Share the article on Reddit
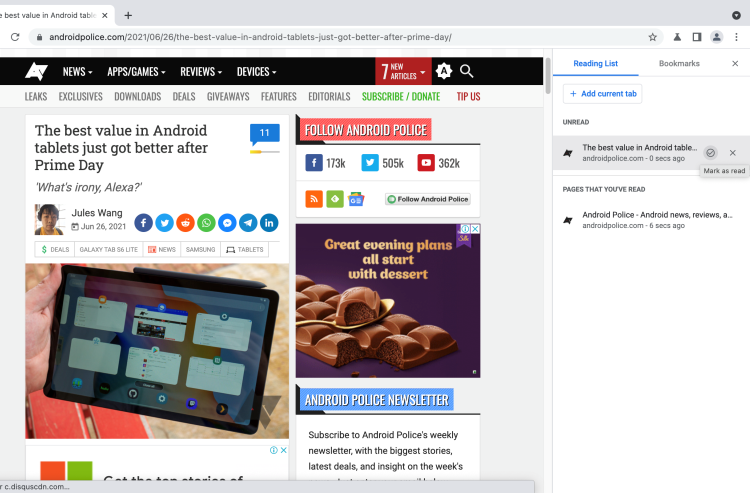The image size is (750, 493). coord(185,223)
